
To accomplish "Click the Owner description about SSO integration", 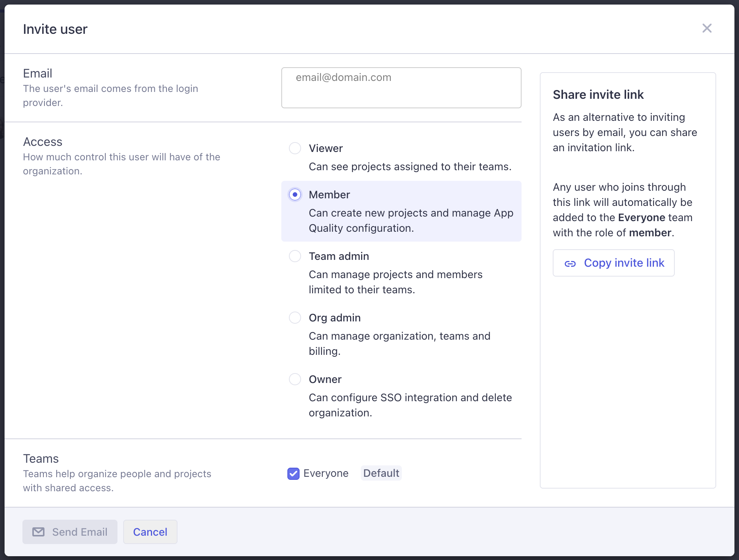I will 410,405.
